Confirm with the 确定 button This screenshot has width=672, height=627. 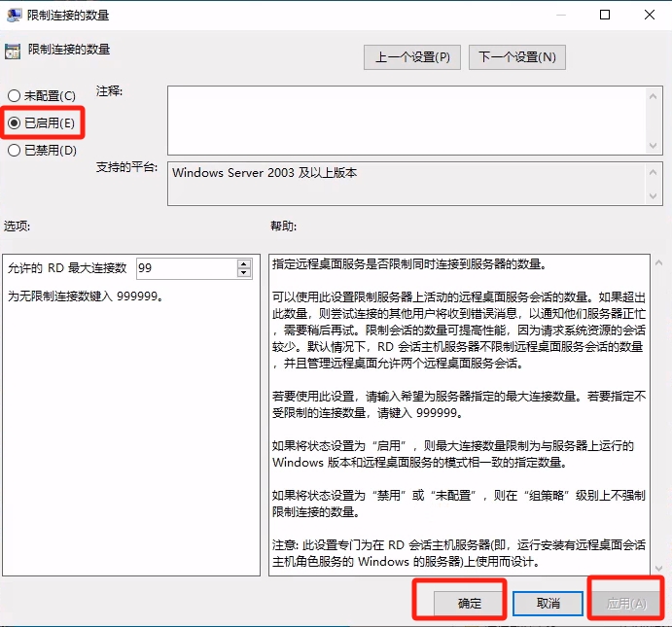pos(470,604)
